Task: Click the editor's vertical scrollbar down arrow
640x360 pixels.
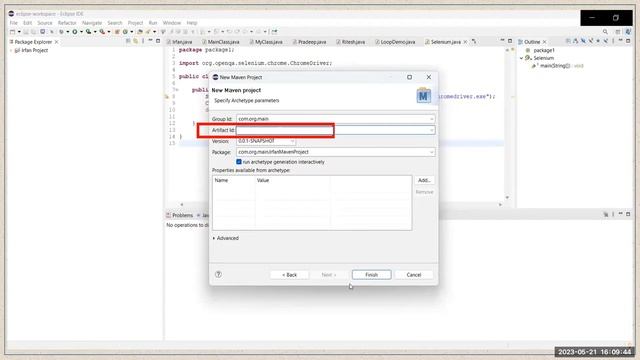Action: click(x=507, y=198)
